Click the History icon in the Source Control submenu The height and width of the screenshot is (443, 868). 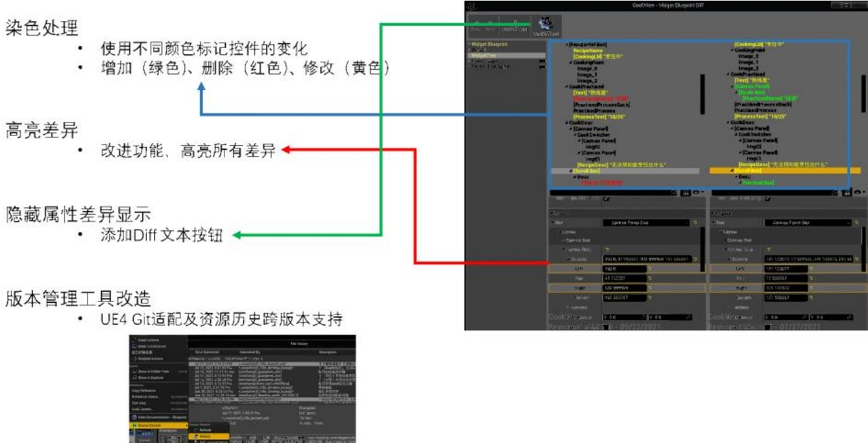197,436
